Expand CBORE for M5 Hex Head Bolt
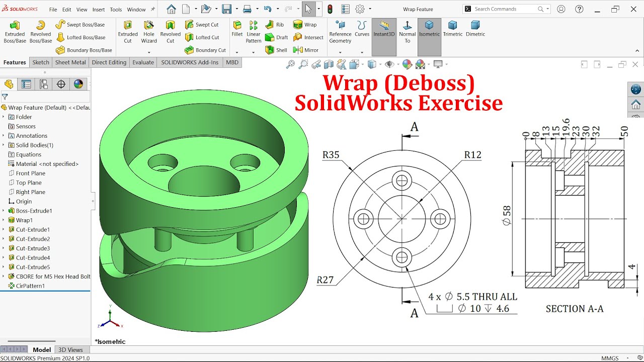The width and height of the screenshot is (644, 362). click(4, 277)
